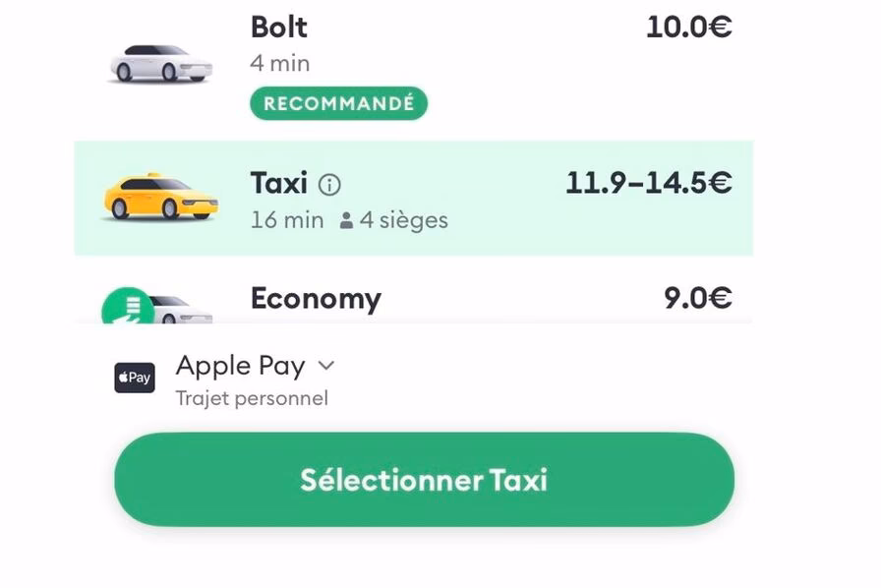Select the Bolt ride option
This screenshot has width=881, height=588.
[x=279, y=27]
